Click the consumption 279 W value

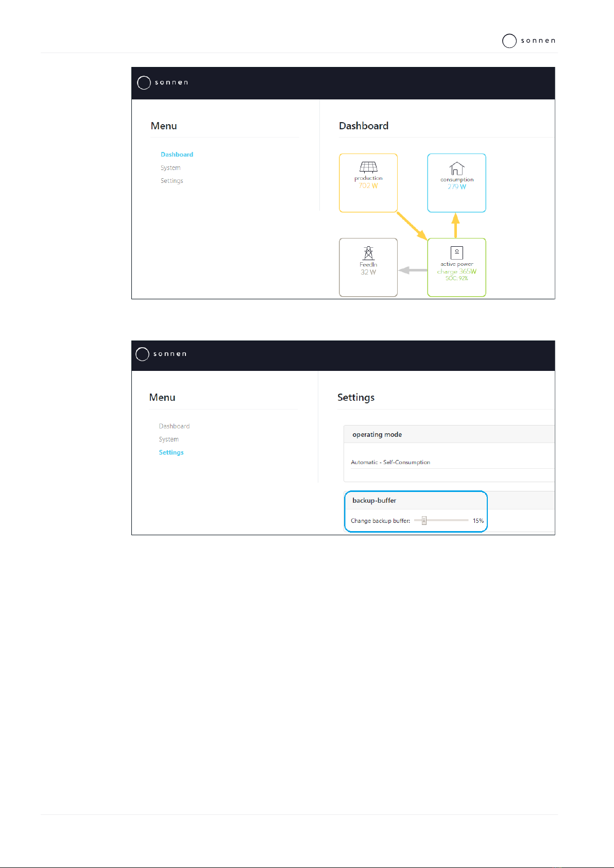pos(457,186)
